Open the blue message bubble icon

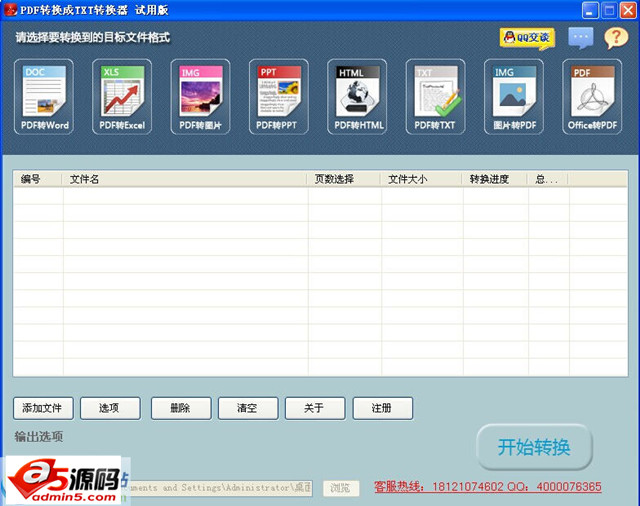pyautogui.click(x=580, y=38)
